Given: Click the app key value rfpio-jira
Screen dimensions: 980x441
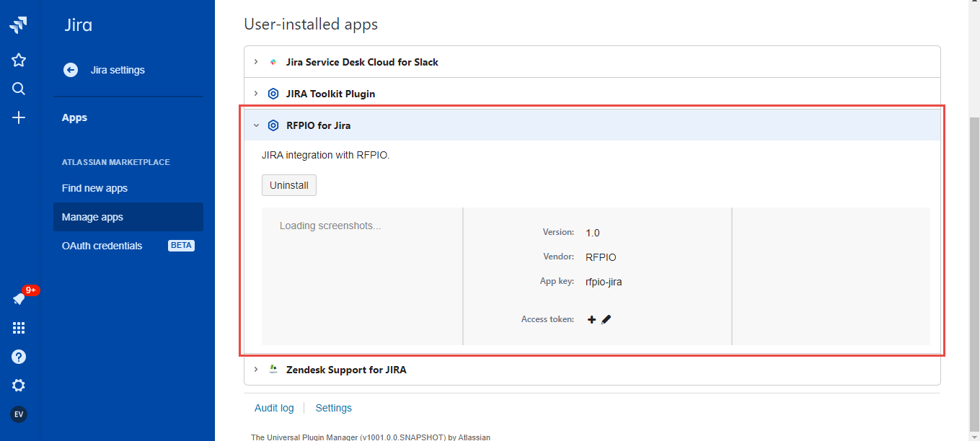Looking at the screenshot, I should pos(604,282).
